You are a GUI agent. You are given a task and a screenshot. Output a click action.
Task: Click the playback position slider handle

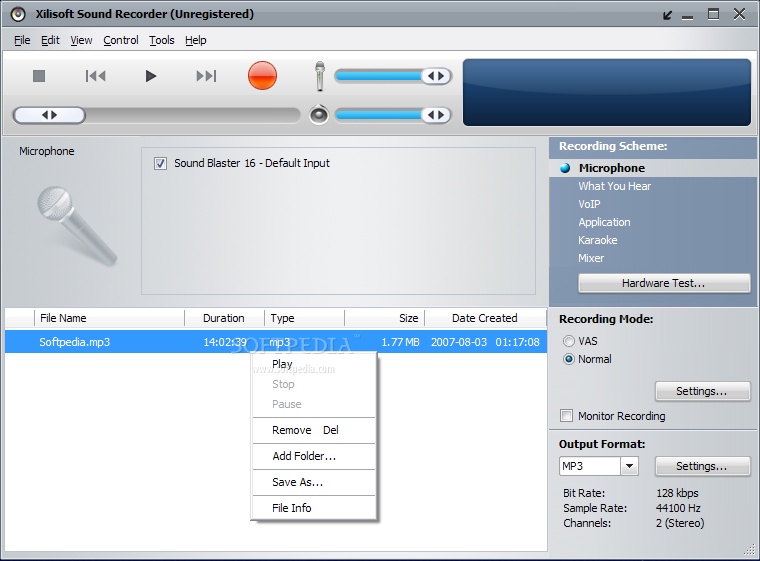[49, 115]
